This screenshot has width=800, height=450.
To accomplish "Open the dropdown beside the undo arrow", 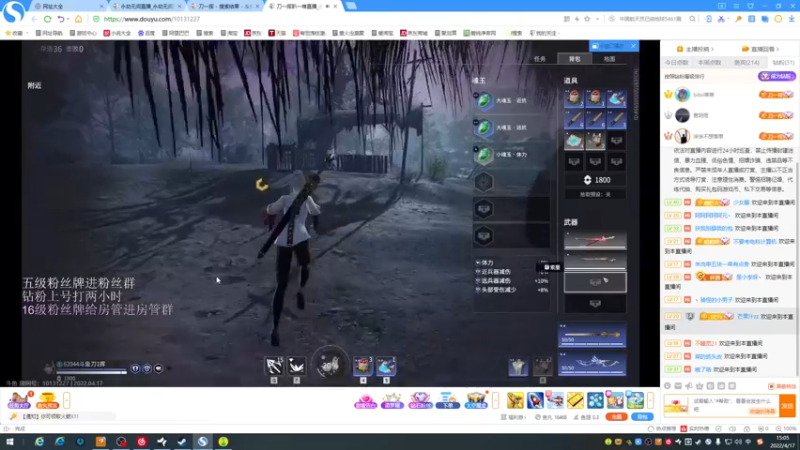I will click(x=67, y=19).
